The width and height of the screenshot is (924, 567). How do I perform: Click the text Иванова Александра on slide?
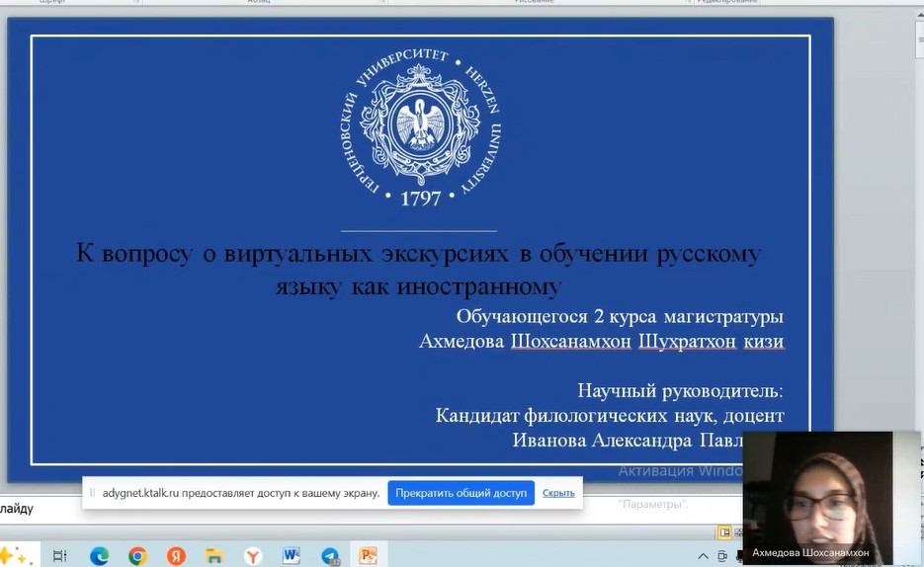pos(602,441)
